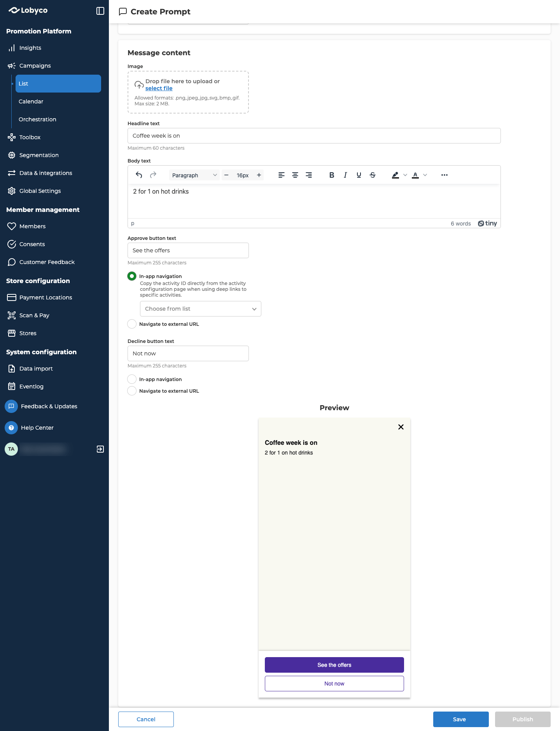Click the Customer Feedback speech bubble icon

click(12, 262)
